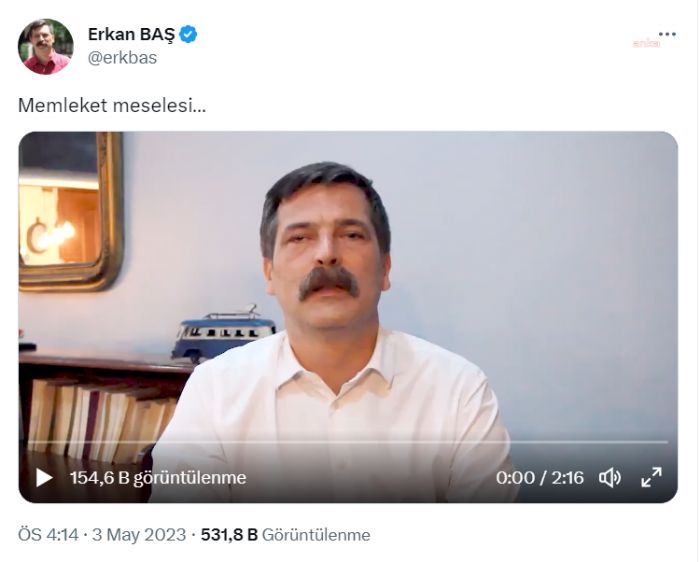Visit the @erkbas handle link

click(x=122, y=58)
